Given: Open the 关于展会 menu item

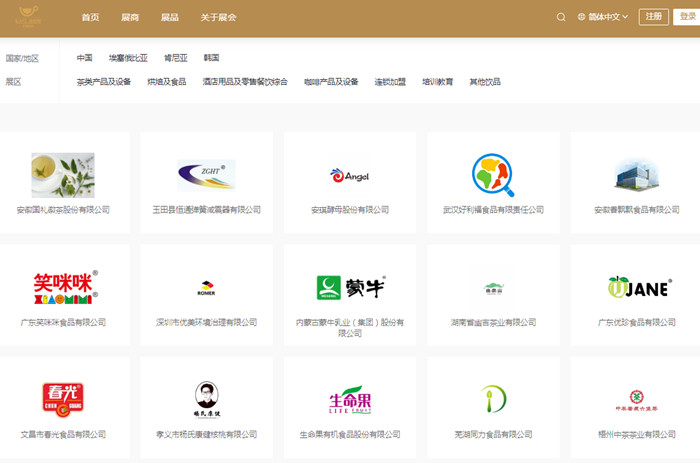Looking at the screenshot, I should click(x=217, y=18).
